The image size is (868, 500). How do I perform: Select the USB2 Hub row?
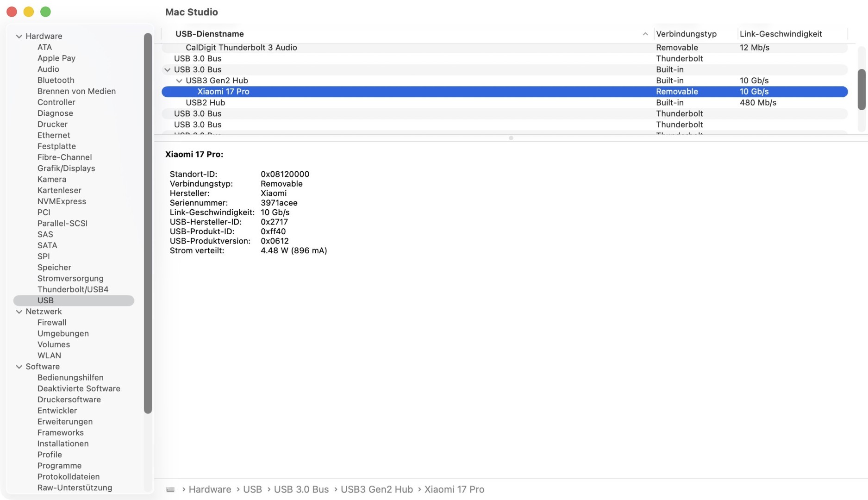click(x=205, y=103)
